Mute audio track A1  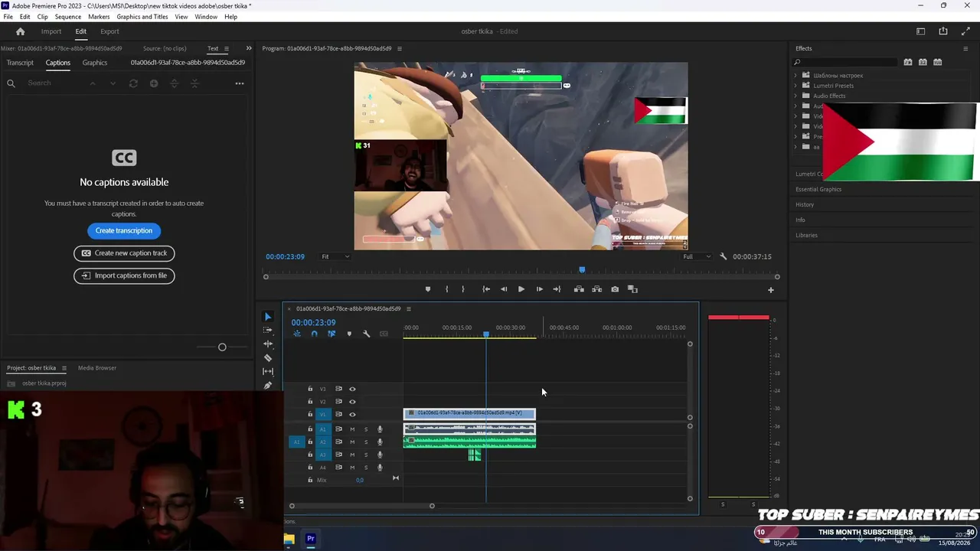(352, 429)
